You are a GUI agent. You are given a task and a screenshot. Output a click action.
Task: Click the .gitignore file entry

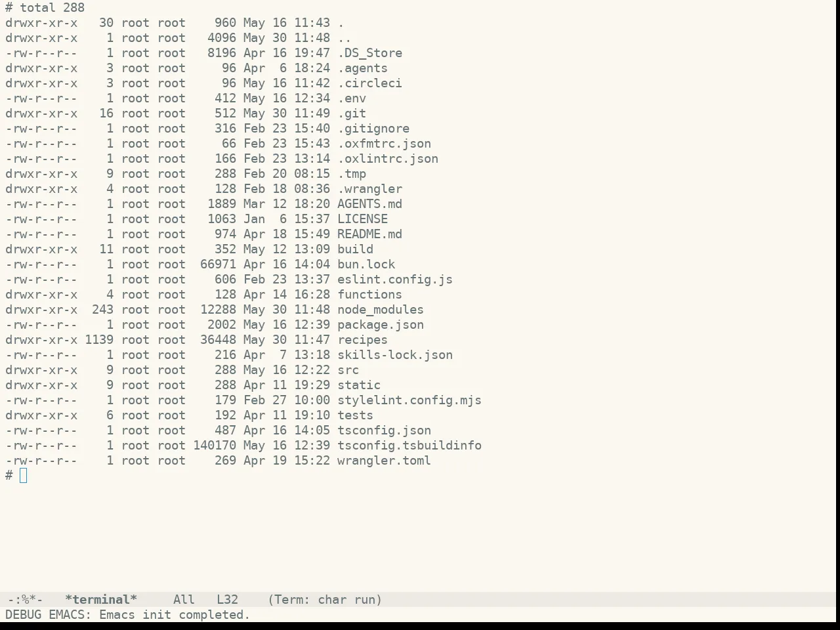click(373, 129)
